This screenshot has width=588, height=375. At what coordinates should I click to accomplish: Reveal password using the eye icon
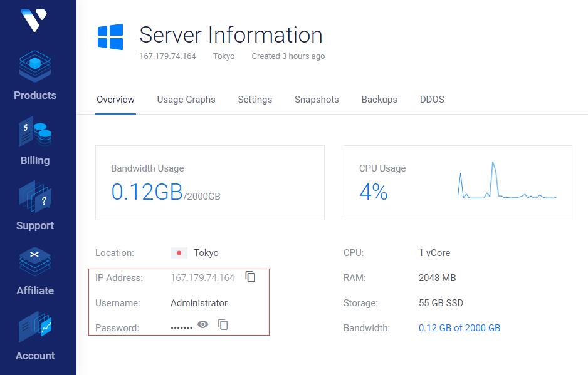tap(202, 324)
